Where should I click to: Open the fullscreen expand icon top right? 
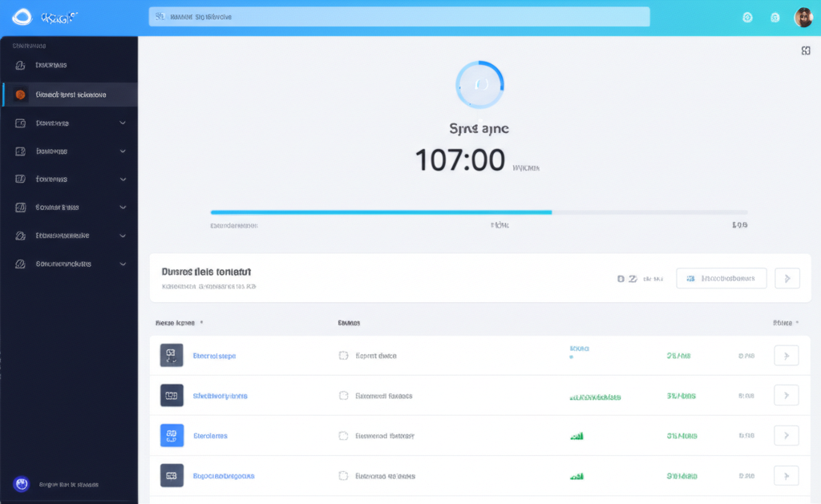pos(806,50)
